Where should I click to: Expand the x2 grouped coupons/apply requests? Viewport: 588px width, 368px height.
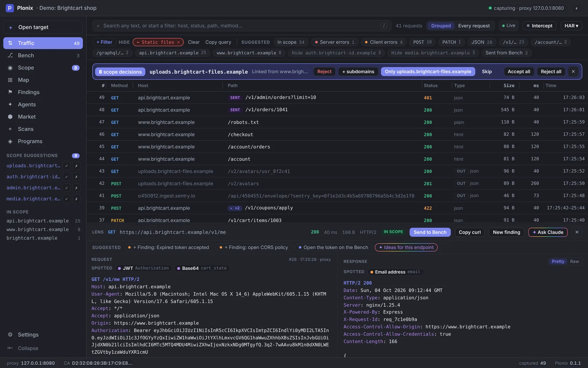coord(235,208)
